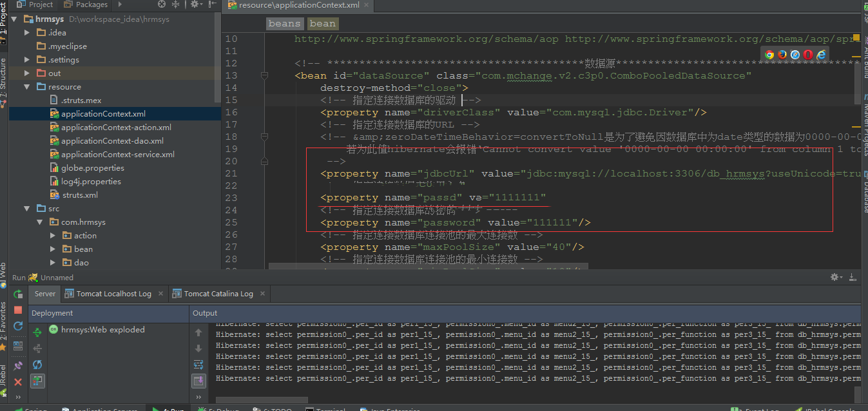
Task: Pin the Run tab
Action: coord(18,365)
